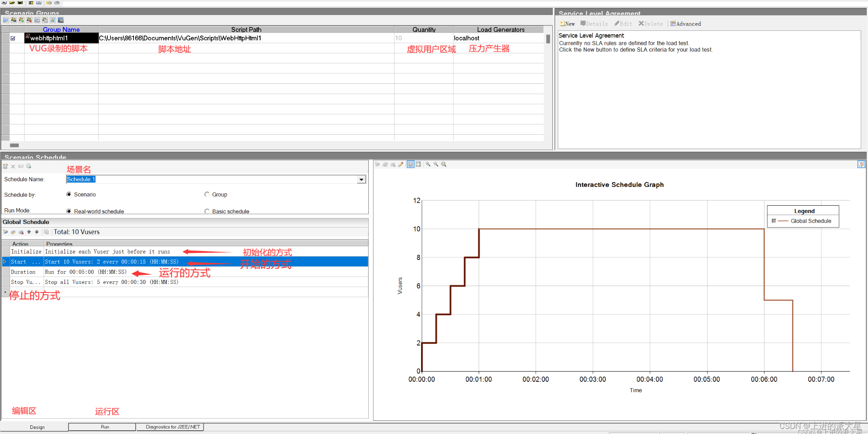
Task: Click the New Schedule icon in Scenario Schedule
Action: tap(5, 166)
